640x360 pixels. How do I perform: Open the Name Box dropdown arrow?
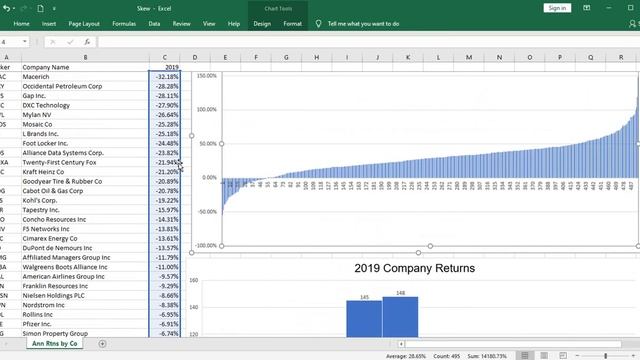pyautogui.click(x=24, y=42)
